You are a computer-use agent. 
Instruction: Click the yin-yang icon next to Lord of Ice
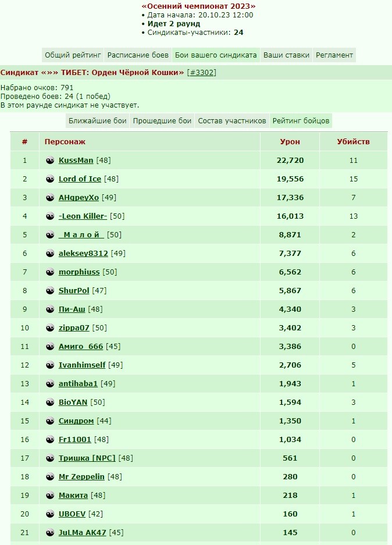[50, 179]
